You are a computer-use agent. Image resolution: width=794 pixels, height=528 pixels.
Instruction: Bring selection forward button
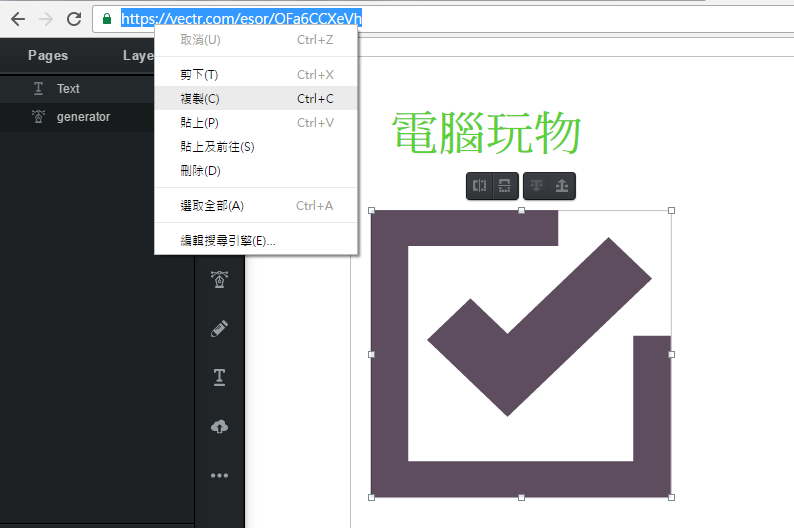(x=562, y=186)
